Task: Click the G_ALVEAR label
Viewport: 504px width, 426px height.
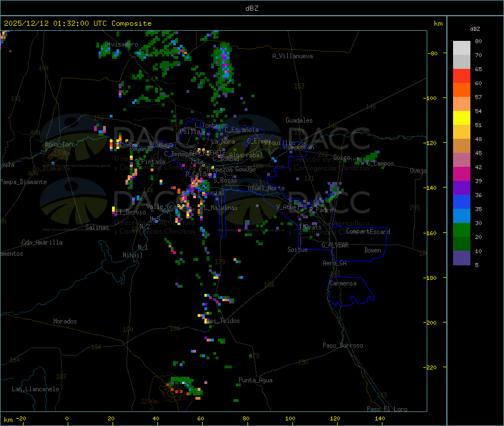Action: 335,245
